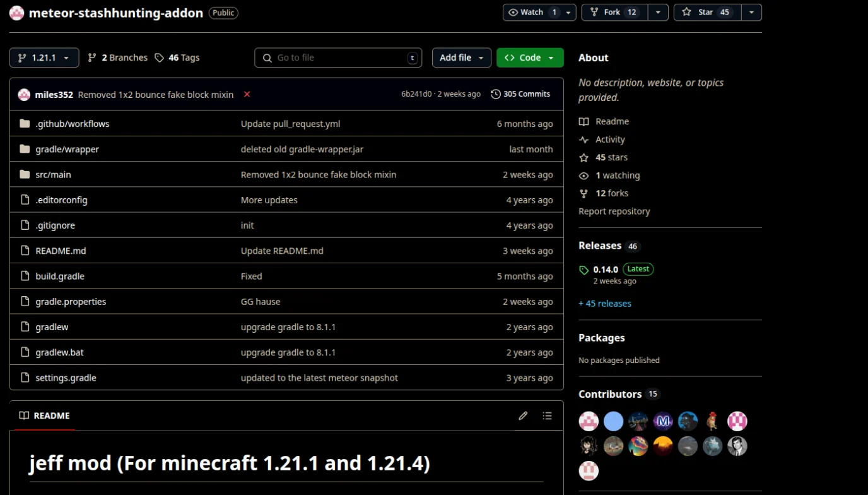This screenshot has height=495, width=868.
Task: Open the src/main folder
Action: [53, 174]
